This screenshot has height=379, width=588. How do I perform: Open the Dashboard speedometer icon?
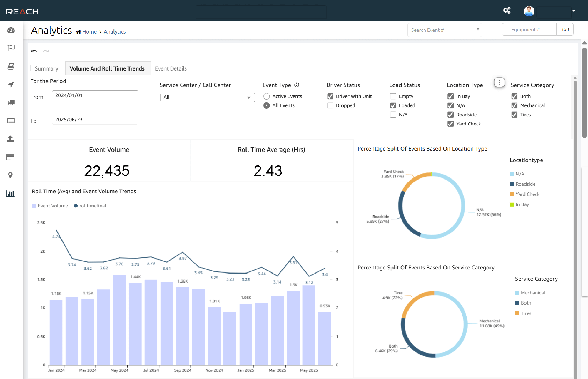click(x=11, y=30)
